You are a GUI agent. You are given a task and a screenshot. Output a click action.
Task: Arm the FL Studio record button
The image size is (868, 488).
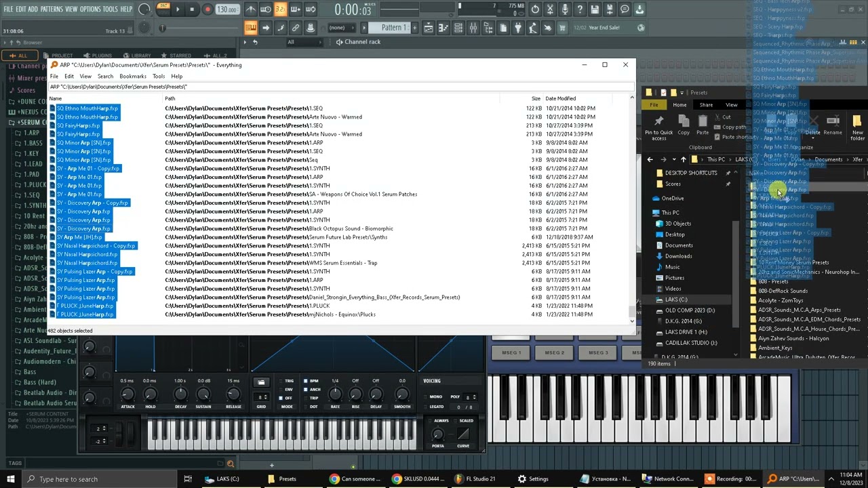point(208,9)
